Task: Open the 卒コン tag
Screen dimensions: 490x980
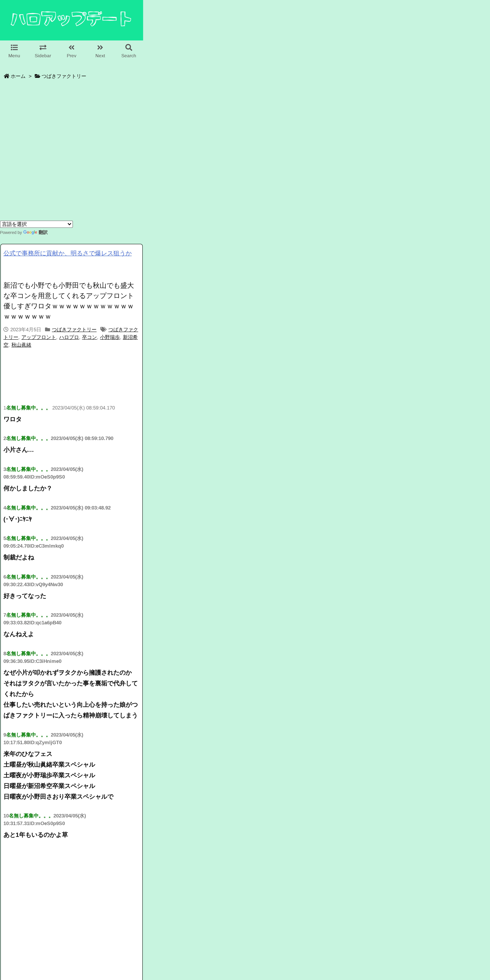Action: pyautogui.click(x=89, y=337)
